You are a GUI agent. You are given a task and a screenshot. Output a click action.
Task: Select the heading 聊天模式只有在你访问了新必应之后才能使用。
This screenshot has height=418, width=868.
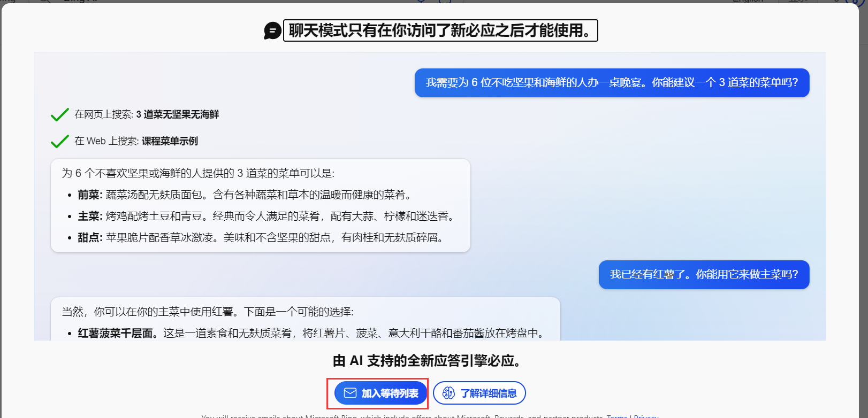click(440, 30)
